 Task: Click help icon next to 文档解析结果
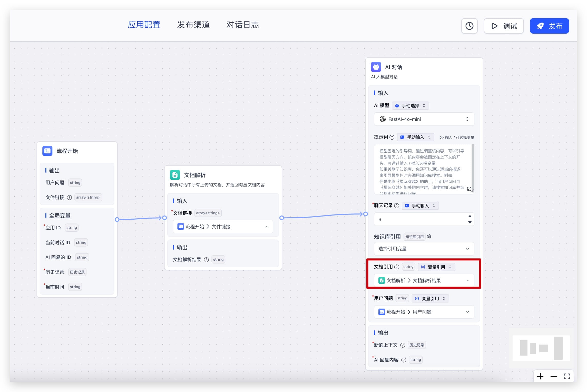point(206,260)
